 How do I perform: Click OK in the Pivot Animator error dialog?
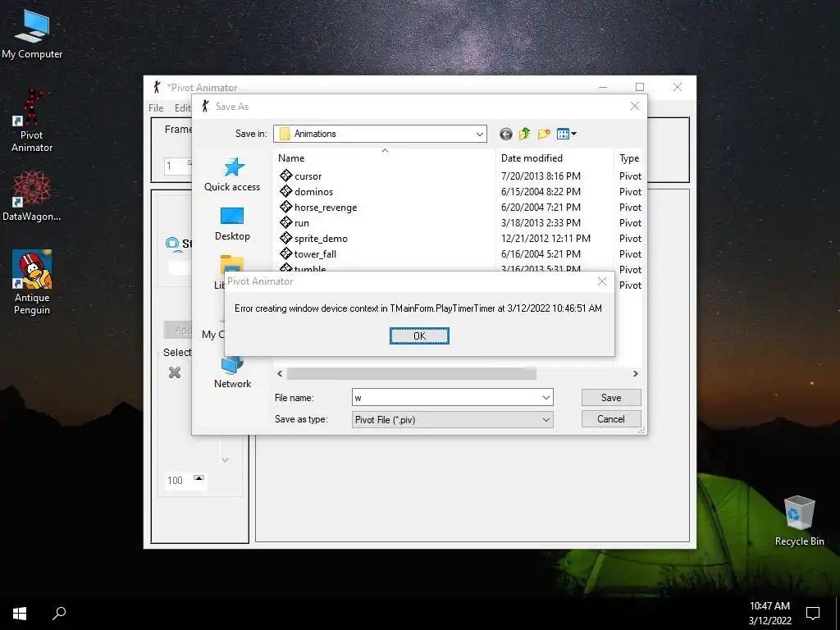419,336
